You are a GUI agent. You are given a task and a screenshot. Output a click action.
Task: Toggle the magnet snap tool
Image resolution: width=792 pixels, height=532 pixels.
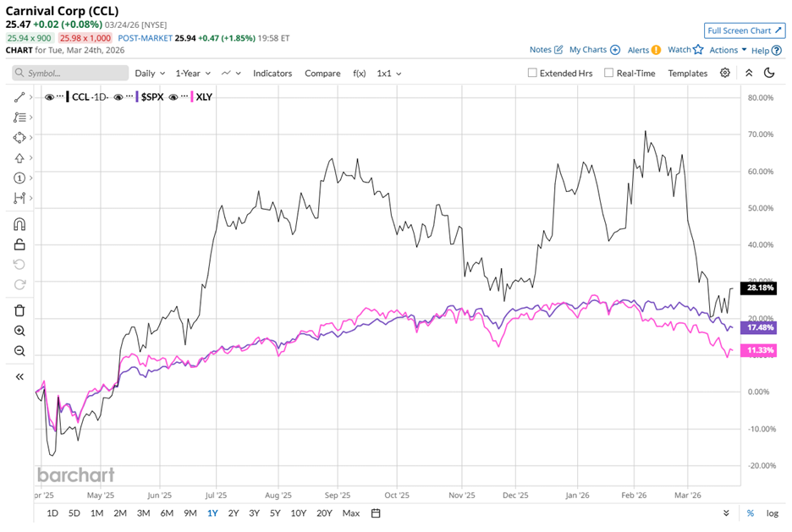(19, 224)
